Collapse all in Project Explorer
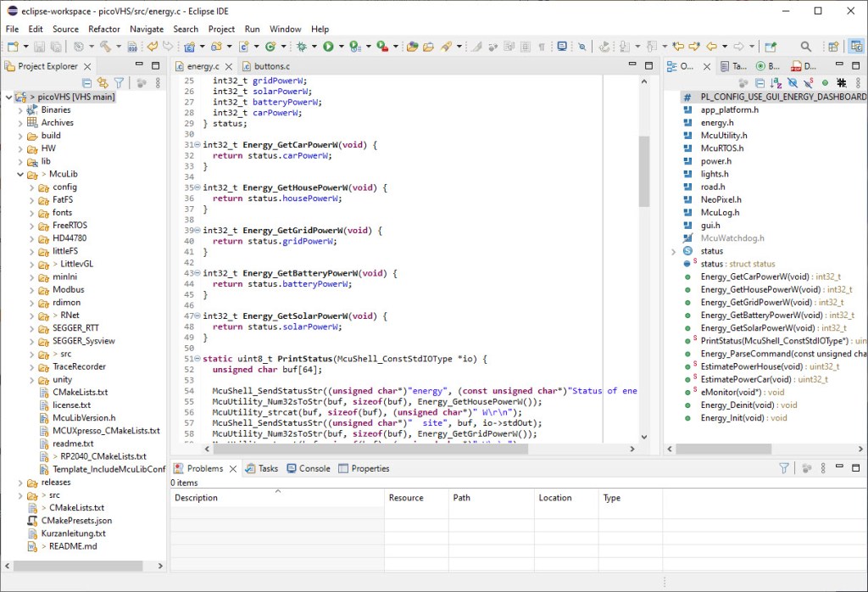Screen dimensions: 868x592 86,83
